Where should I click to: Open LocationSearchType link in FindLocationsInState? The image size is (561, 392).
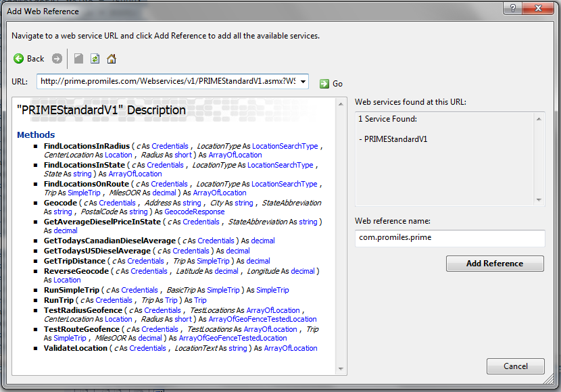point(280,165)
